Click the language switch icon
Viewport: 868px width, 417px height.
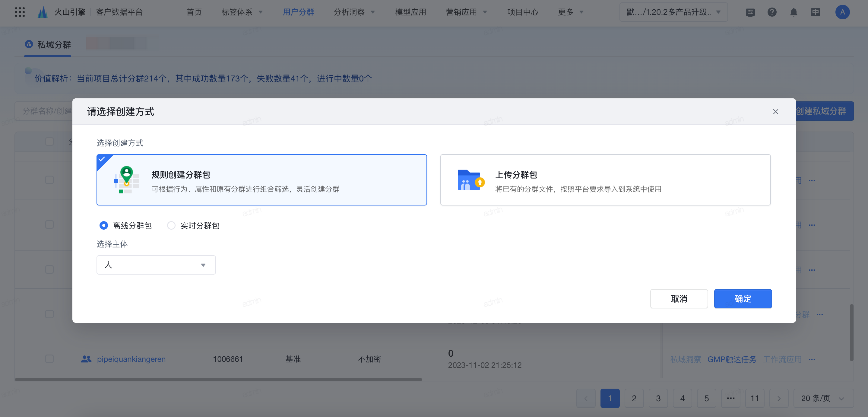(816, 12)
